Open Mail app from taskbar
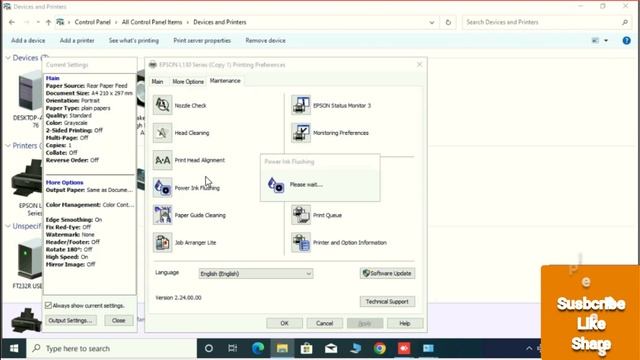The image size is (640, 360). pyautogui.click(x=331, y=348)
